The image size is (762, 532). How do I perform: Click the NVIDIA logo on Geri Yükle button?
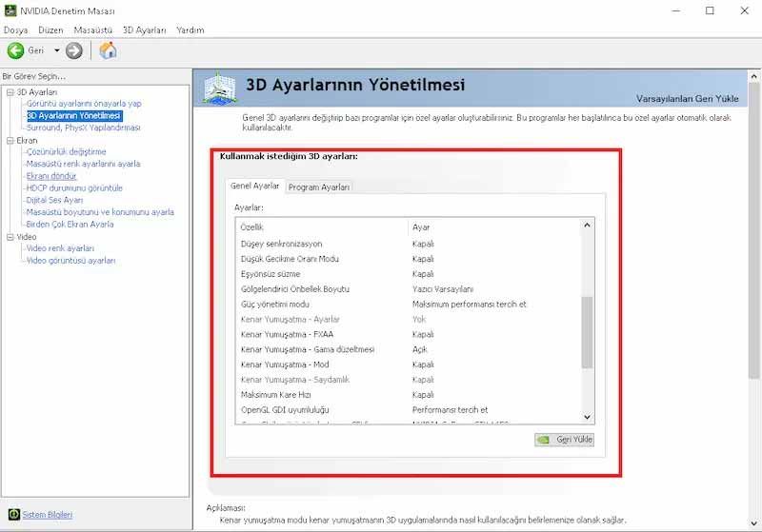pyautogui.click(x=543, y=440)
